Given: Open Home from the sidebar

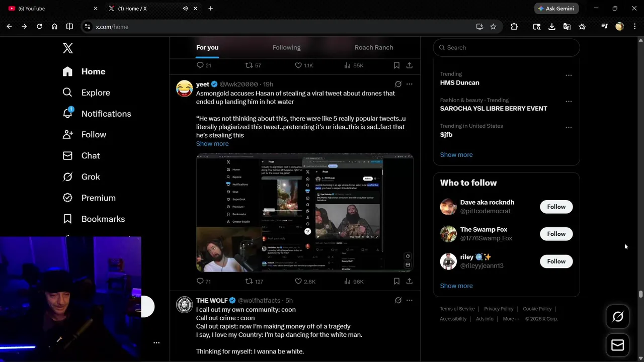Looking at the screenshot, I should pyautogui.click(x=84, y=71).
